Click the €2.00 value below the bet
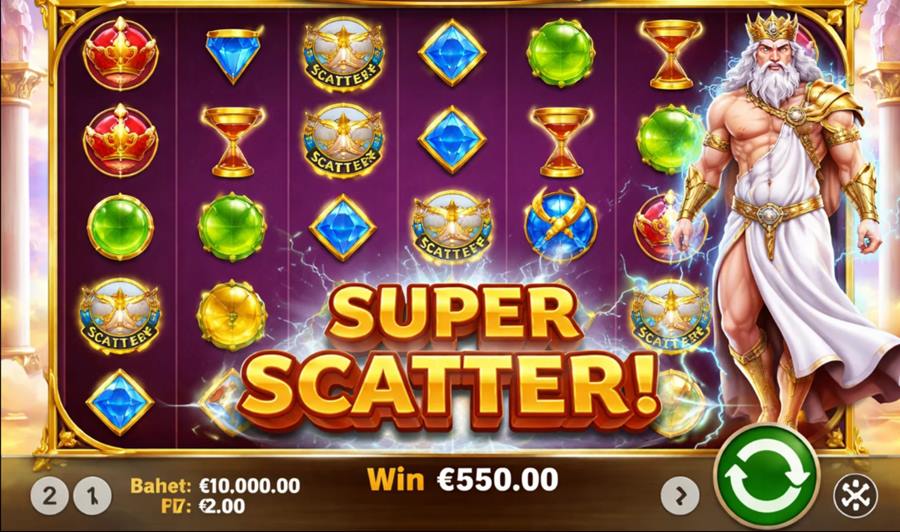 pyautogui.click(x=222, y=506)
